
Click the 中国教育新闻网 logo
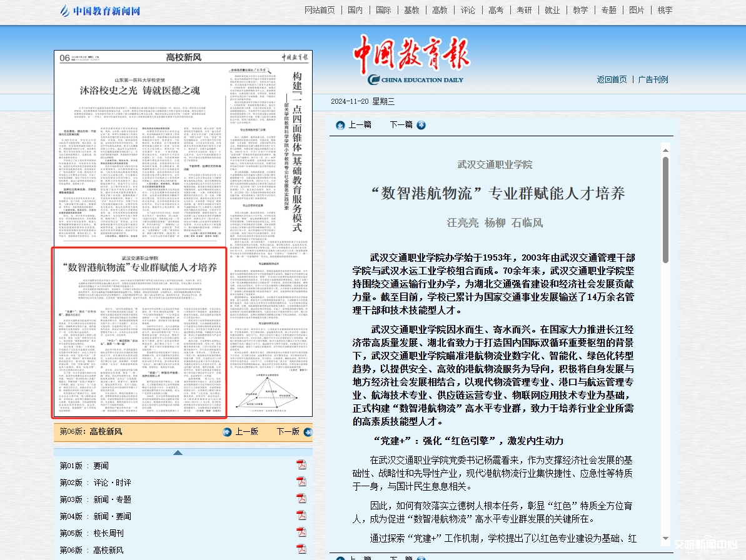(100, 11)
